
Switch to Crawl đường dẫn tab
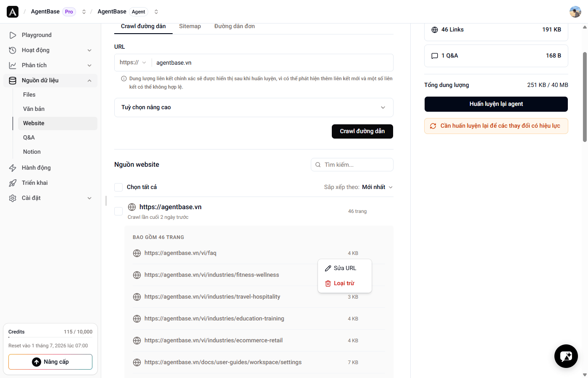(x=143, y=26)
